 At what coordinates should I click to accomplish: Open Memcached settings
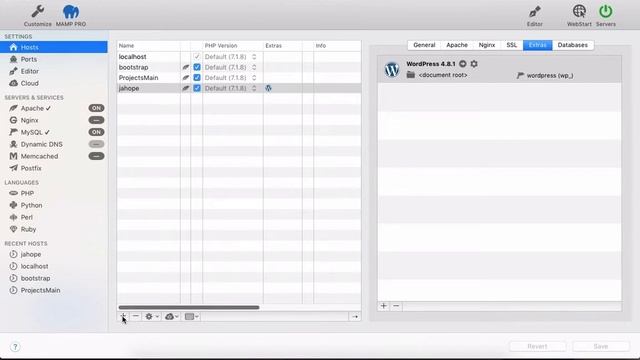tap(39, 156)
